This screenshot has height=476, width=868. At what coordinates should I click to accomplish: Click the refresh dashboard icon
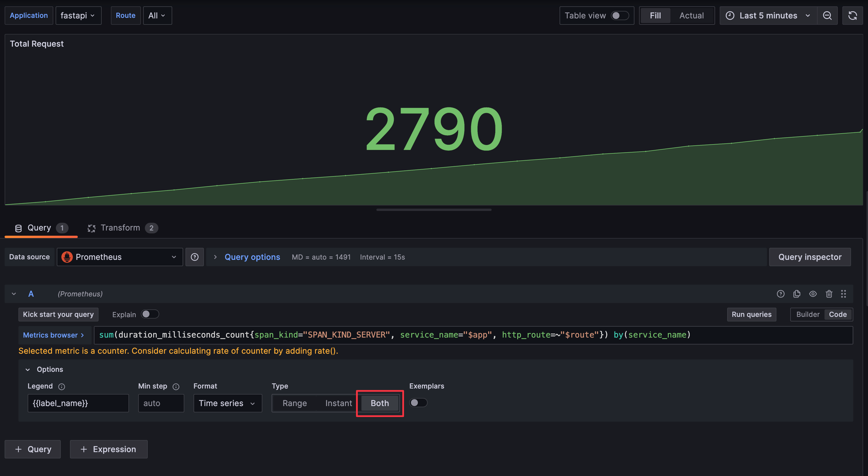click(x=852, y=16)
